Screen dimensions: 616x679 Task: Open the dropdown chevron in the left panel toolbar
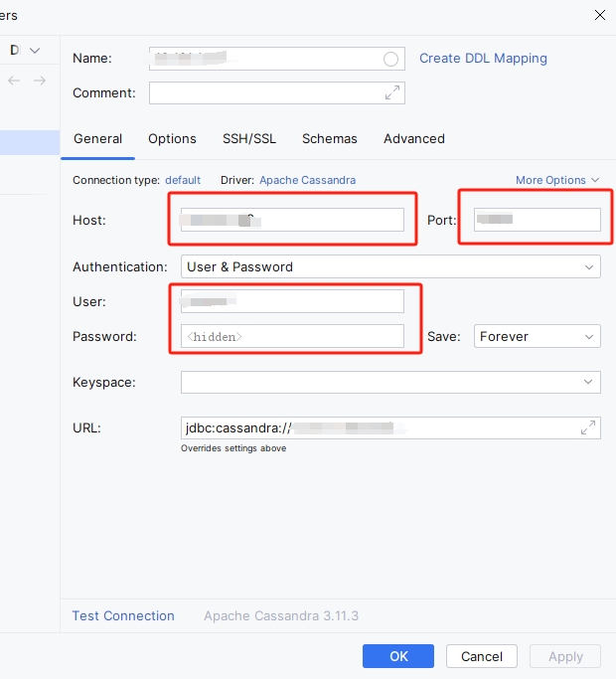tap(35, 51)
